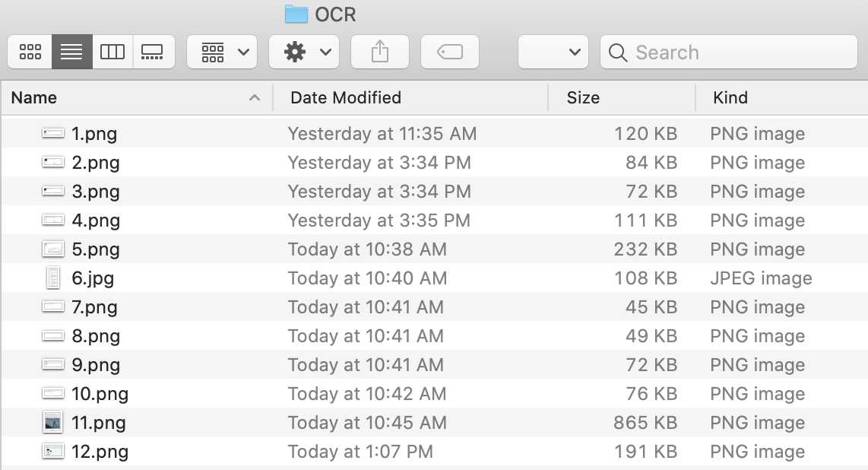Select the file 5.png
Image resolution: width=868 pixels, height=470 pixels.
pos(96,249)
